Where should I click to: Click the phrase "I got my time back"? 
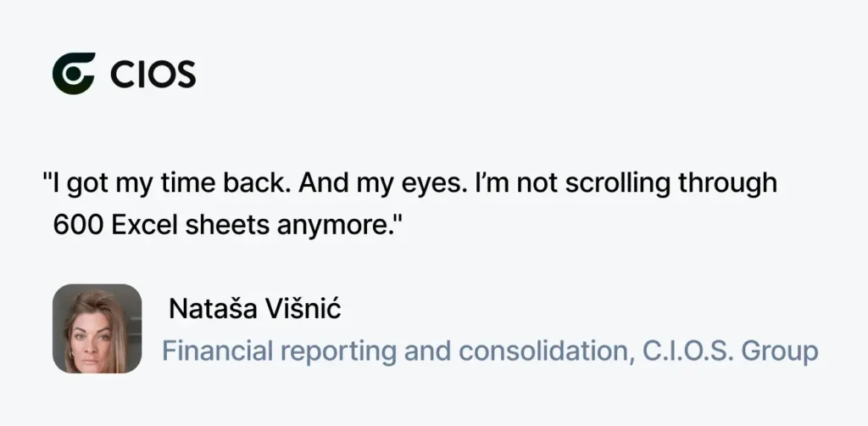coord(167,184)
